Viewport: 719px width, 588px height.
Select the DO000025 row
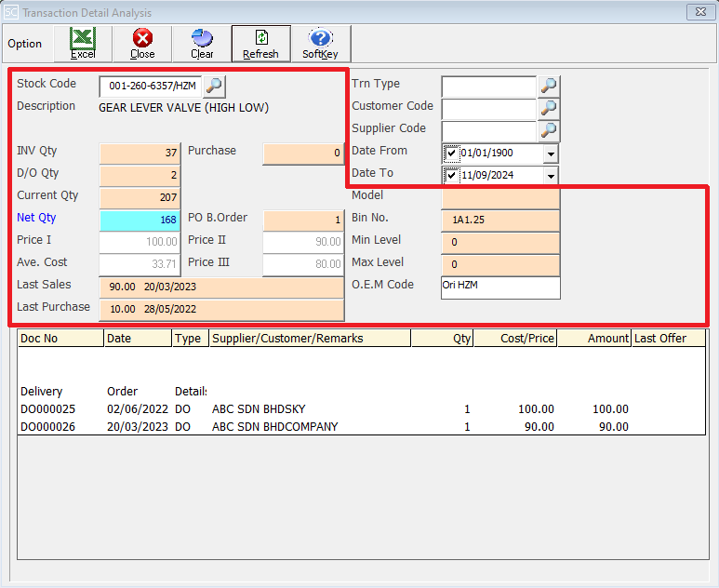[x=361, y=409]
